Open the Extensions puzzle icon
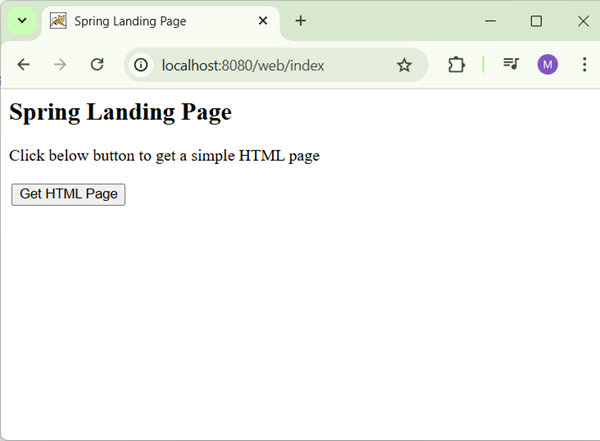Viewport: 600px width, 441px height. coord(457,64)
